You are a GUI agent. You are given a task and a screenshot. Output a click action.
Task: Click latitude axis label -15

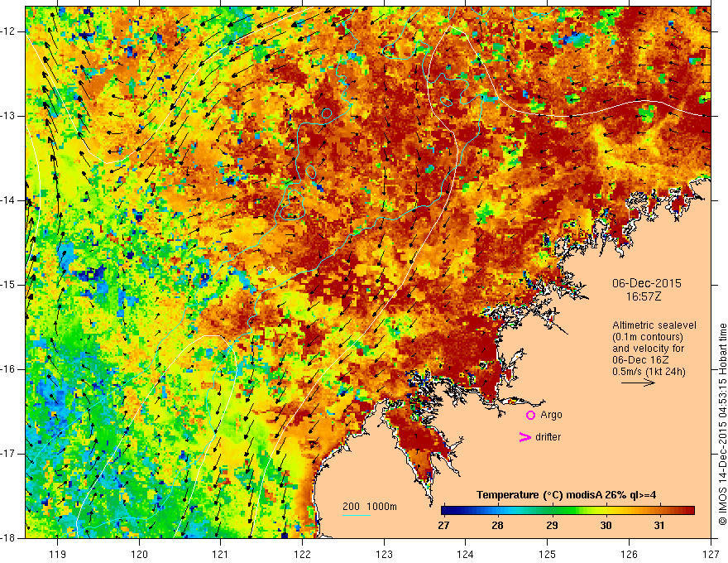(x=8, y=285)
